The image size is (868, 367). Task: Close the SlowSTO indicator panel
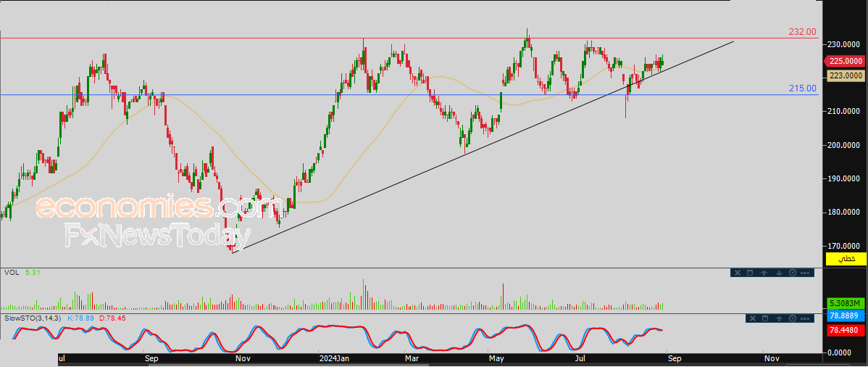click(x=752, y=318)
